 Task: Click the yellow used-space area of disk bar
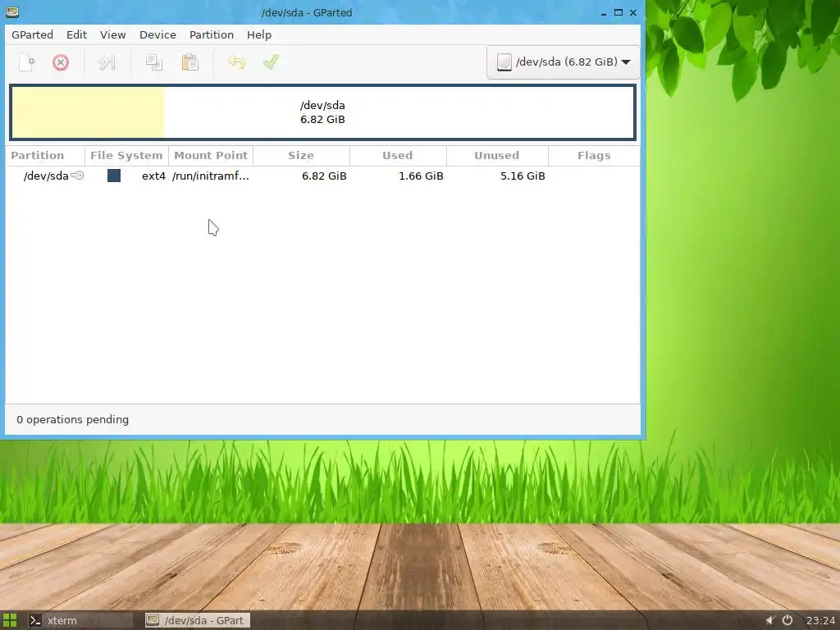[x=88, y=112]
